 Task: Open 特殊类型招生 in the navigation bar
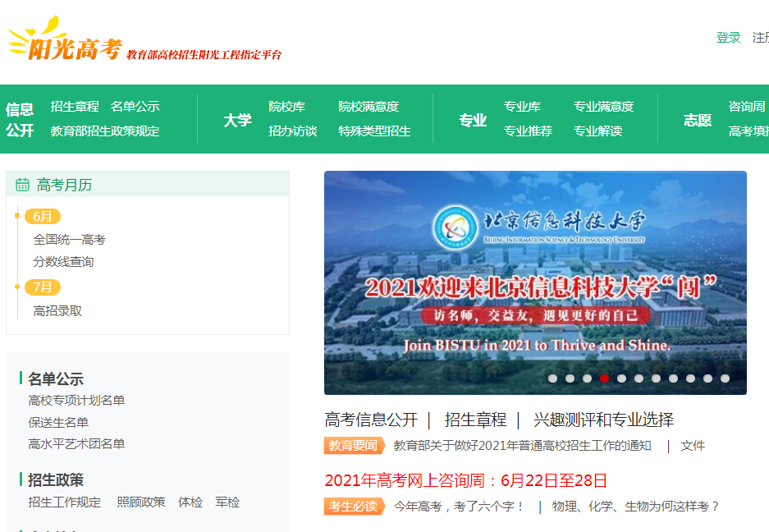coord(374,131)
